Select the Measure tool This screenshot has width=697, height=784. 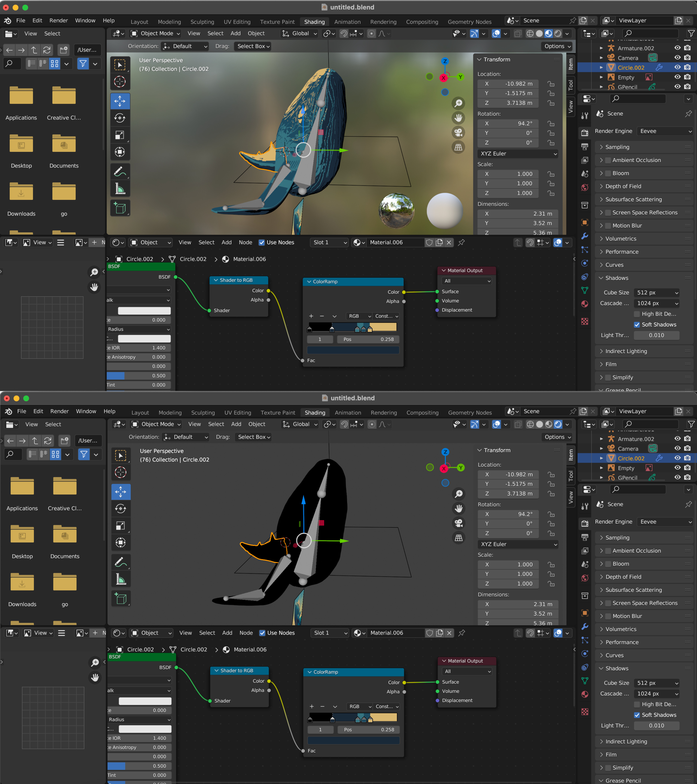(x=120, y=188)
